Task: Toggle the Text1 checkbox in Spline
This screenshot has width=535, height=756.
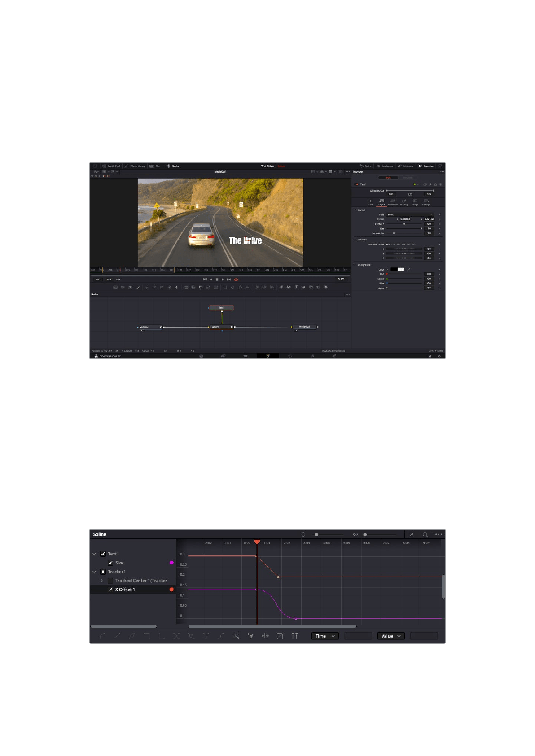Action: [103, 554]
